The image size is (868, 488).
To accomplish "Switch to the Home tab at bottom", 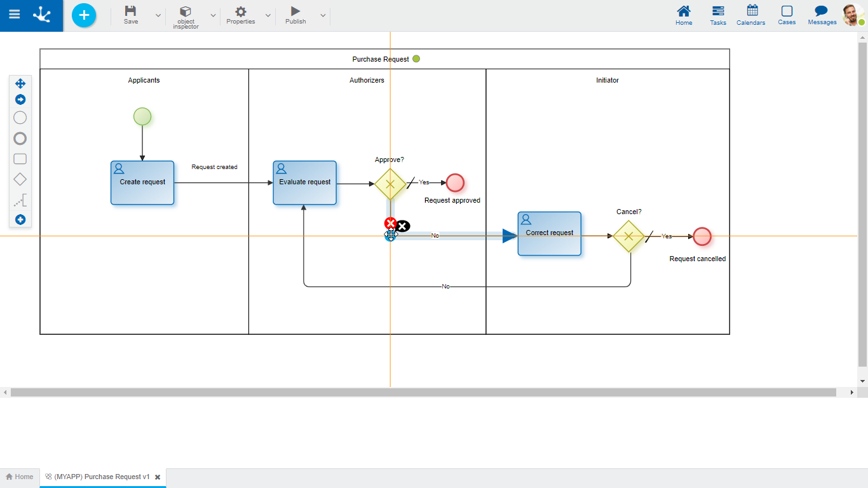I will pyautogui.click(x=20, y=477).
